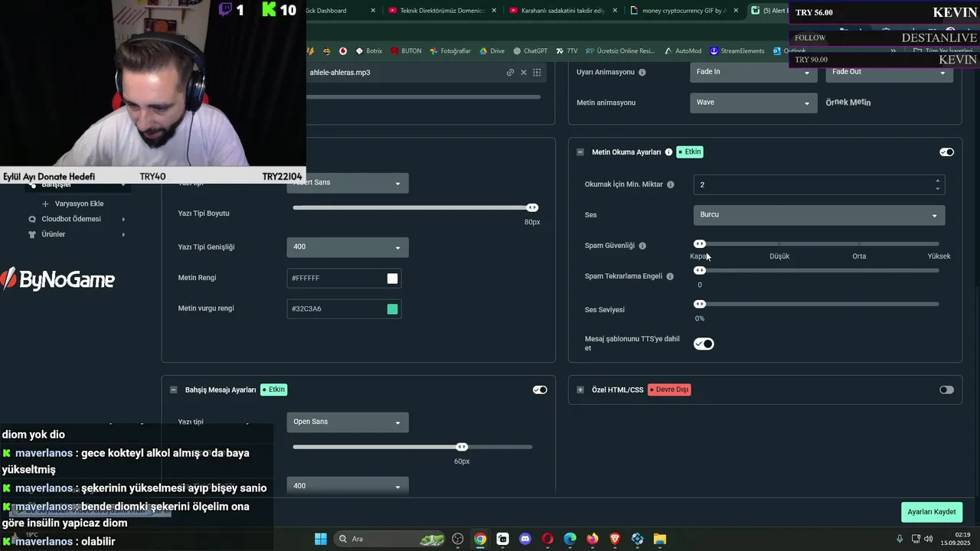Click the Ses Seviyesi slider handle
The height and width of the screenshot is (551, 980).
[699, 304]
